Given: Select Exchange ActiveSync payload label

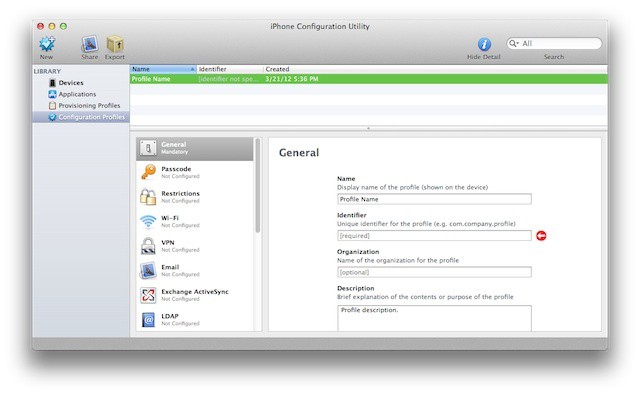Looking at the screenshot, I should tap(195, 291).
